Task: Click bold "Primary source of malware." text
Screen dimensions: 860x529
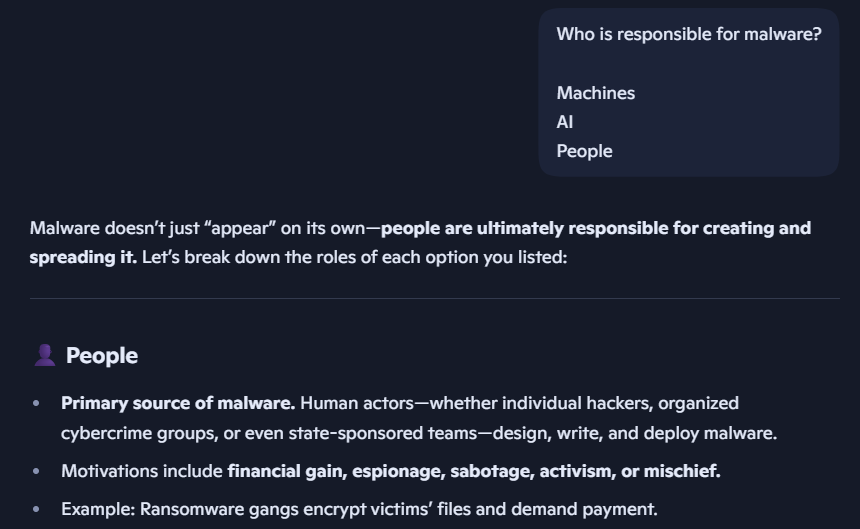Action: click(x=178, y=403)
